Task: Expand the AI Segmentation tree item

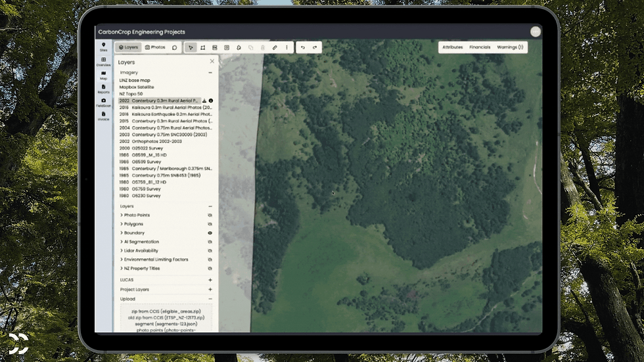Action: pyautogui.click(x=122, y=242)
